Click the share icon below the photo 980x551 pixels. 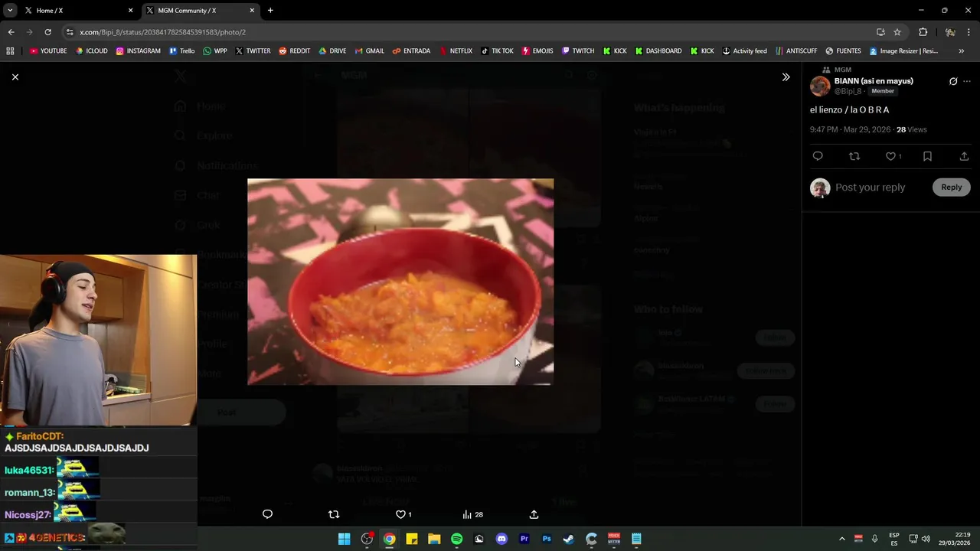pyautogui.click(x=534, y=514)
